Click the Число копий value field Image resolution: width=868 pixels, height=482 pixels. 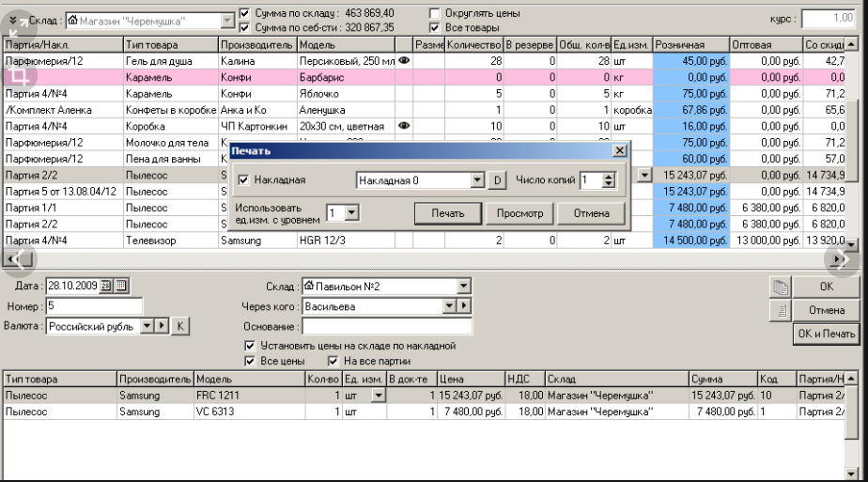(591, 179)
